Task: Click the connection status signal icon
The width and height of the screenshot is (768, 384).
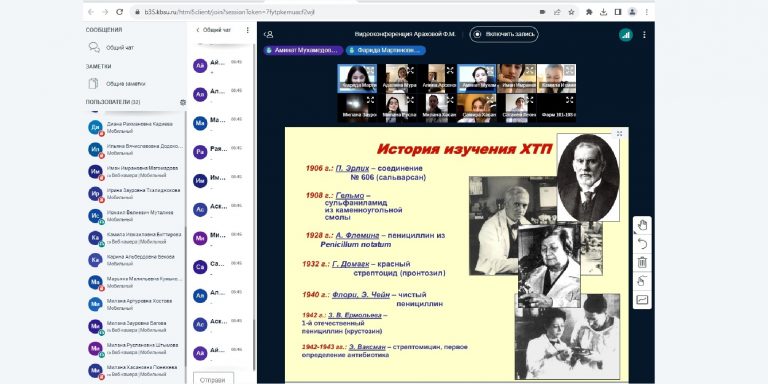Action: tap(625, 35)
